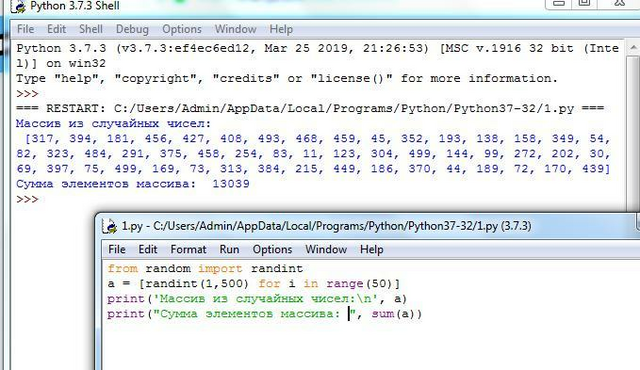Open the Debug menu
640x370 pixels.
click(x=132, y=29)
